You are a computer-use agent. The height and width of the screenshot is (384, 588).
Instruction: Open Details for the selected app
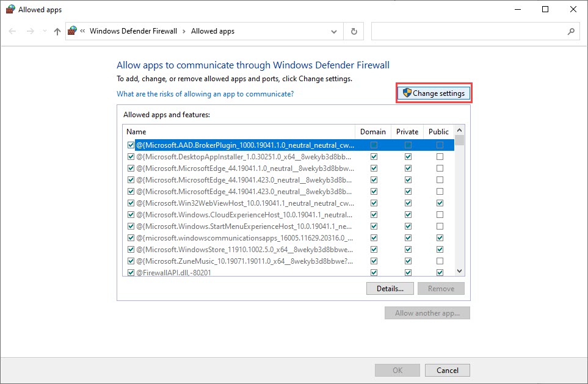click(390, 288)
